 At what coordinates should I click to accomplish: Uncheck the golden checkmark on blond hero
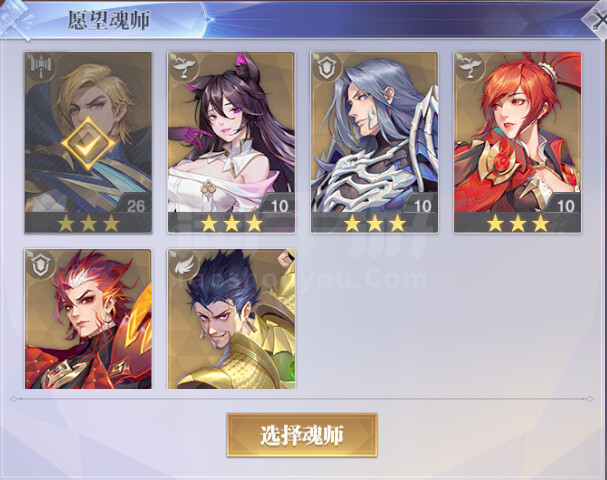88,143
